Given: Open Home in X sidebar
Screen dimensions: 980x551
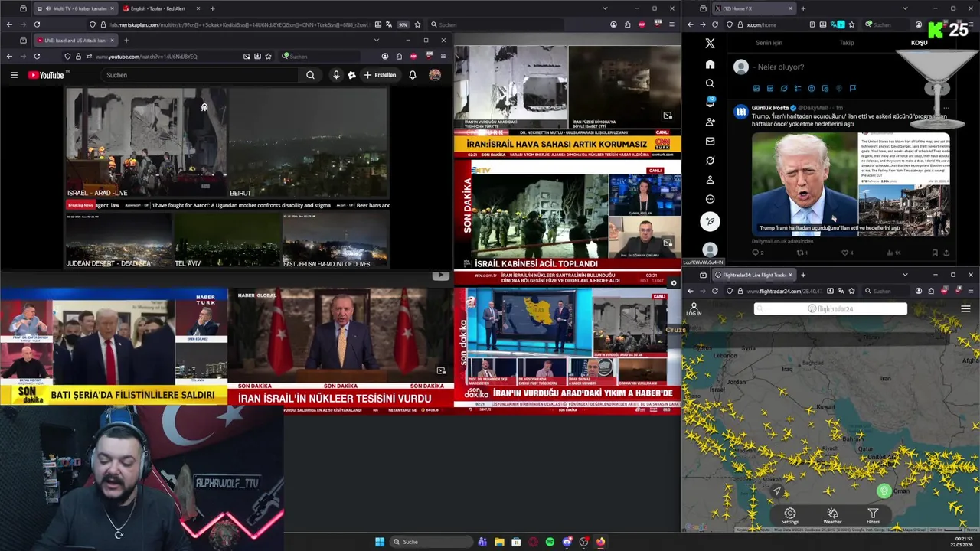Looking at the screenshot, I should (x=710, y=64).
